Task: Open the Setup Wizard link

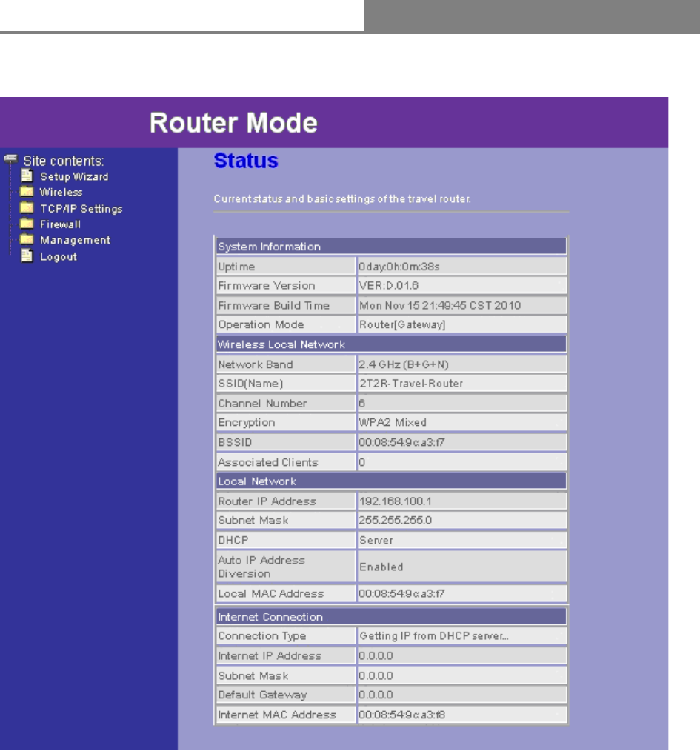Action: pyautogui.click(x=74, y=177)
